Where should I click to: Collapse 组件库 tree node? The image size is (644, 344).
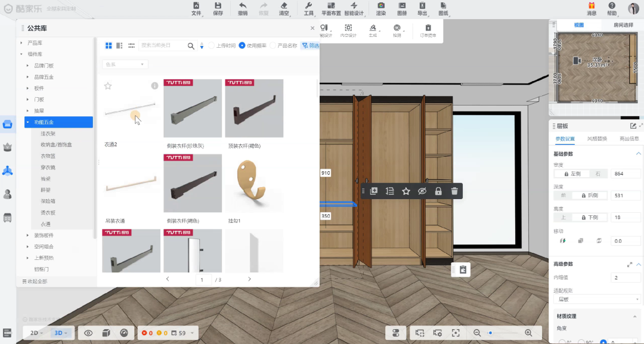[x=21, y=54]
